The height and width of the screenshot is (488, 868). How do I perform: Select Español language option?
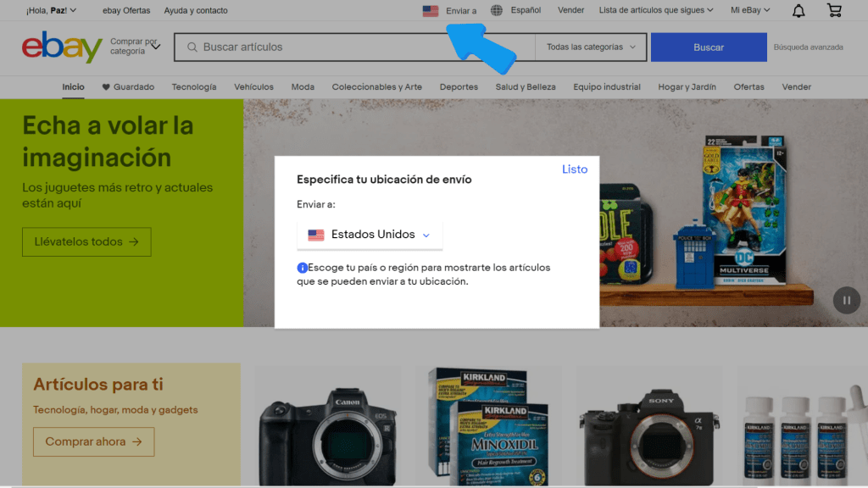coord(526,10)
